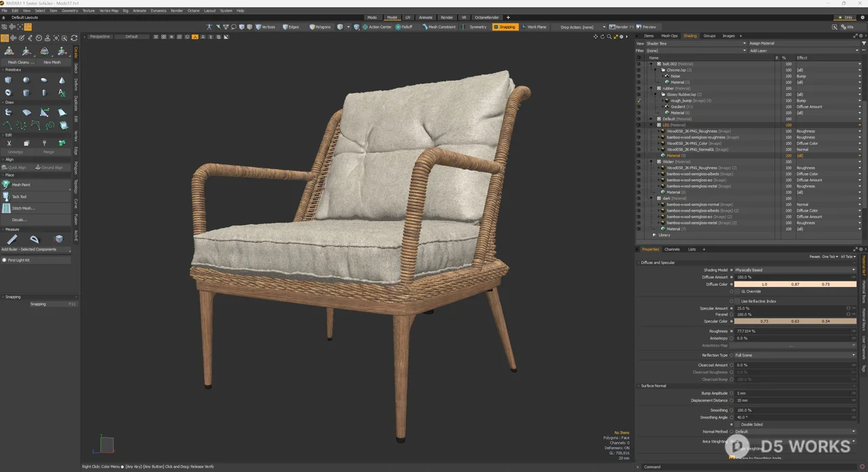Collapse the Wicker material tree node
This screenshot has width=868, height=472.
click(x=651, y=161)
